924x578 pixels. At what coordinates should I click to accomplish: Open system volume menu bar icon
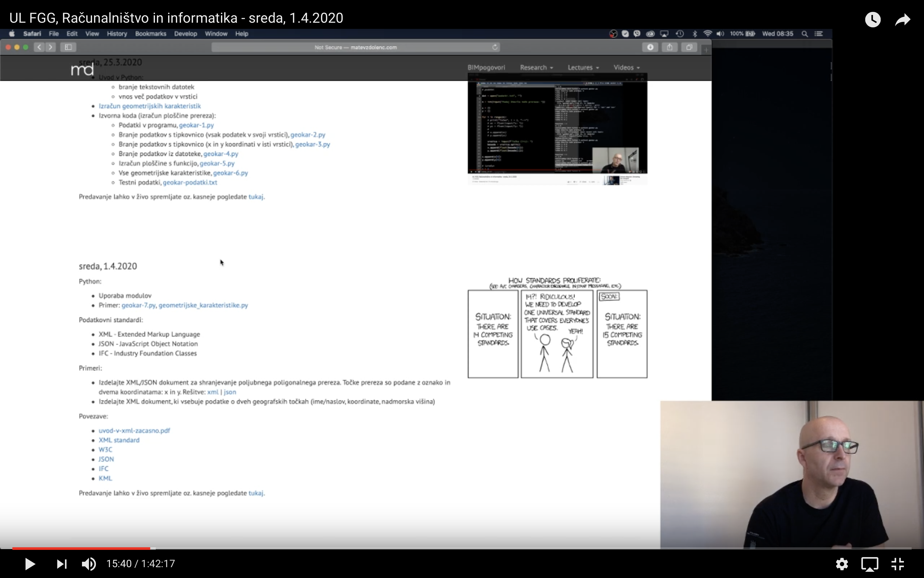(x=720, y=34)
